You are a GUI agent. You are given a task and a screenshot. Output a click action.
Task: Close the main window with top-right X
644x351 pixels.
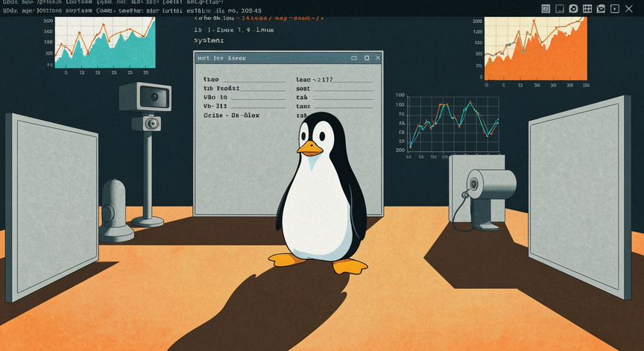[x=629, y=9]
